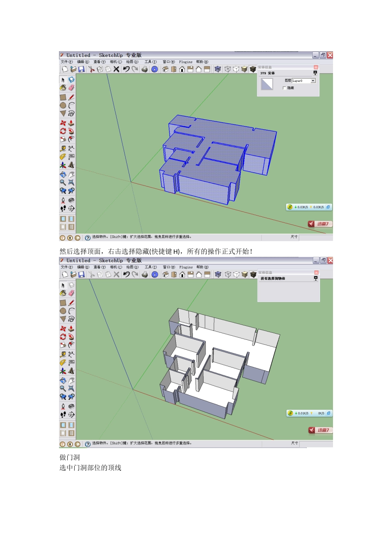Select the Line pencil tool in blue-model window
This screenshot has height=555, width=392.
click(x=71, y=97)
